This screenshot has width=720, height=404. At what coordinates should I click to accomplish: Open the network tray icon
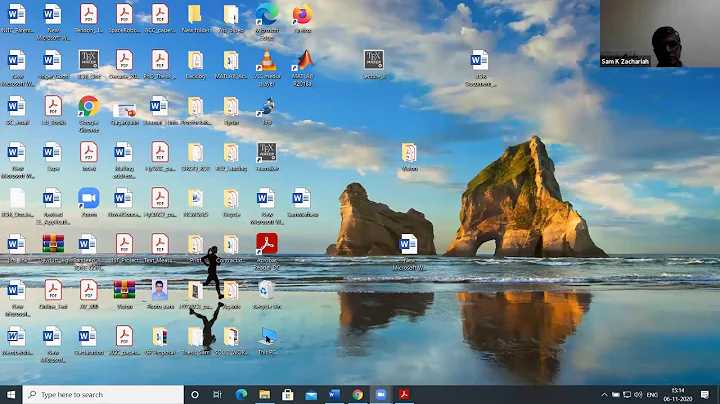[x=627, y=395]
